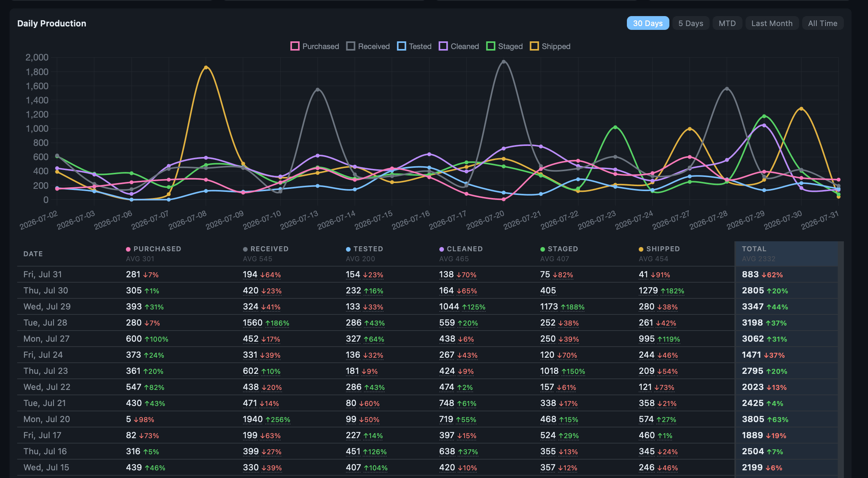Screen dimensions: 868x478
Task: Click the Daily Production heading
Action: [x=52, y=23]
